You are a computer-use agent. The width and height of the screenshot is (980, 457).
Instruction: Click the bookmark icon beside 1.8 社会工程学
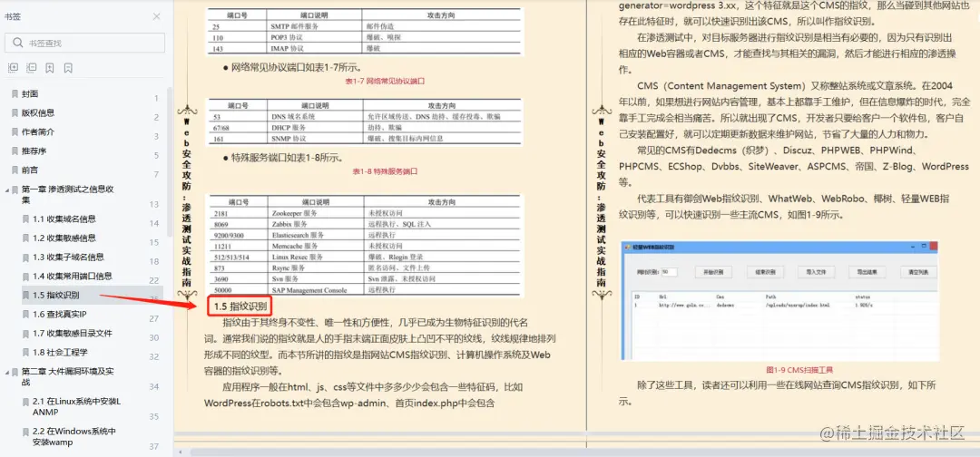point(25,352)
